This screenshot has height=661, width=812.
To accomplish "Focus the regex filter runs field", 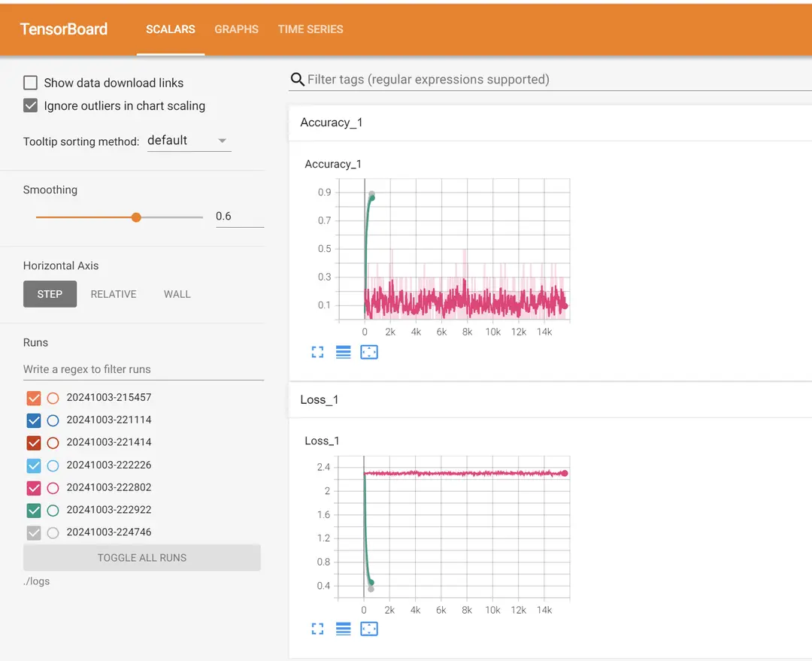I will point(144,369).
